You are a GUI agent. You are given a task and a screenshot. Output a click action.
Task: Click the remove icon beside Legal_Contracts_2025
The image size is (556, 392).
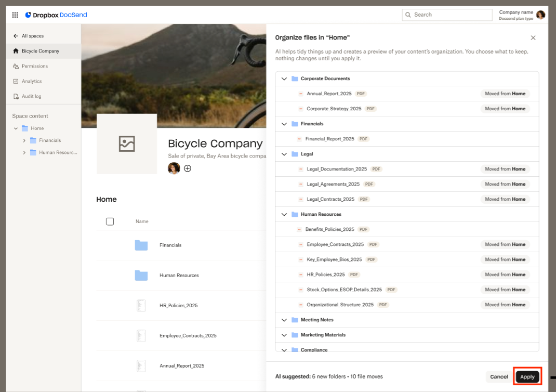coord(301,200)
